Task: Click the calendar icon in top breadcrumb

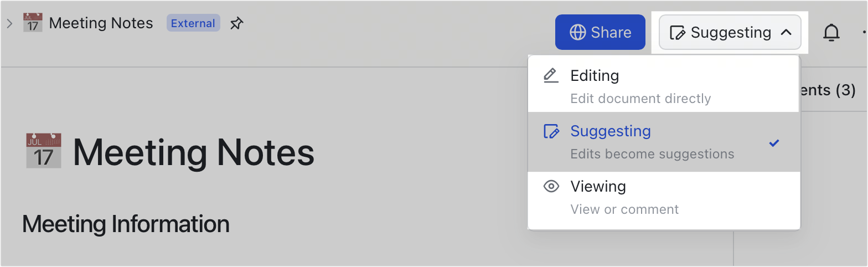Action: [33, 23]
